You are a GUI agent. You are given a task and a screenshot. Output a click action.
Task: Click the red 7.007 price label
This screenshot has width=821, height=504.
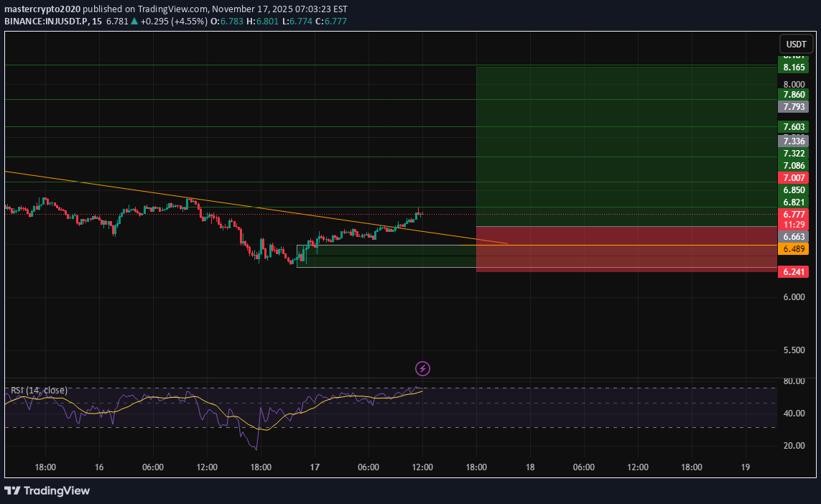point(794,177)
